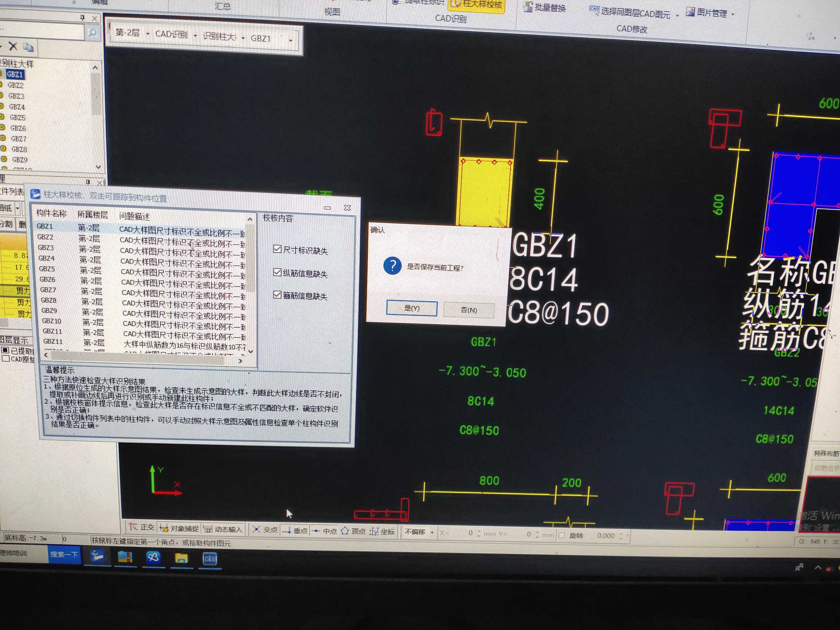Open the 选择同图层CAD图元 dropdown arrow

(x=677, y=16)
